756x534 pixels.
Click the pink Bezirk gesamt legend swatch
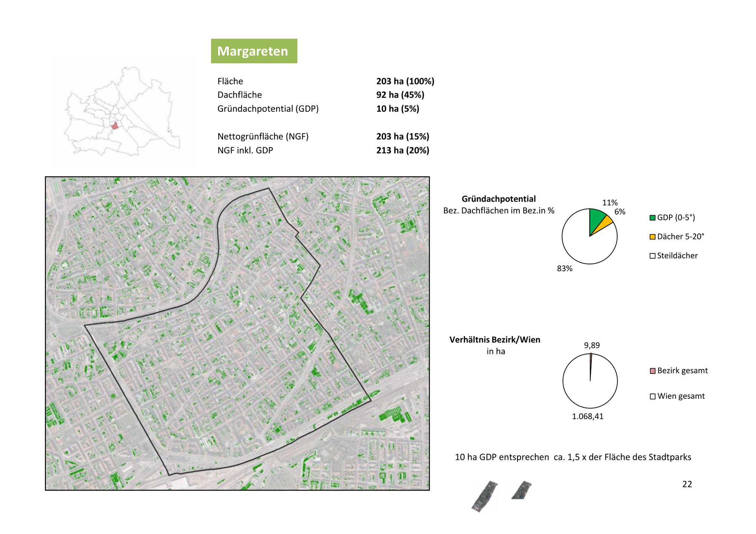point(652,371)
